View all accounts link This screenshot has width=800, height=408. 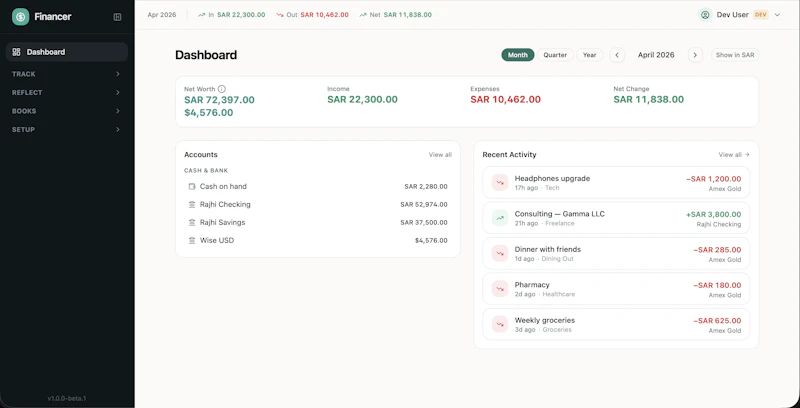tap(440, 155)
